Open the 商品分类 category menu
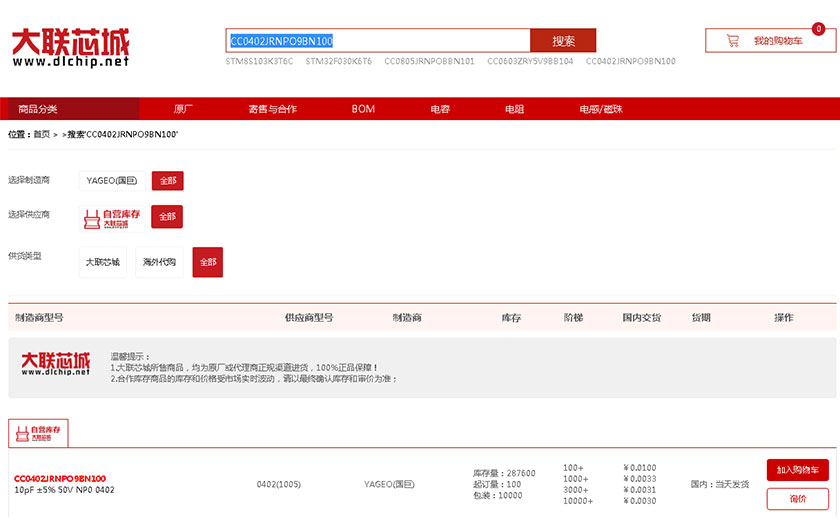The width and height of the screenshot is (840, 528). point(39,109)
